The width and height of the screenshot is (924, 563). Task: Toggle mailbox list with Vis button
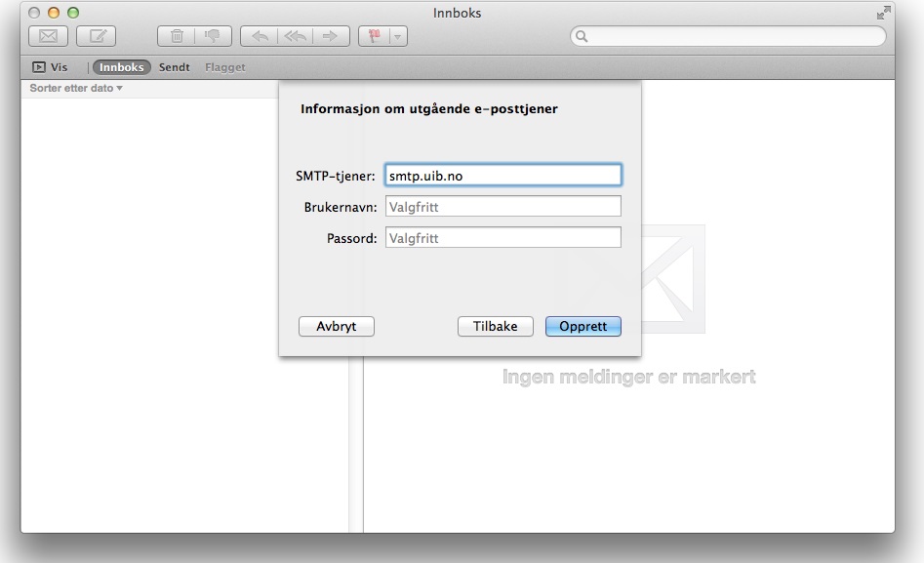(50, 67)
